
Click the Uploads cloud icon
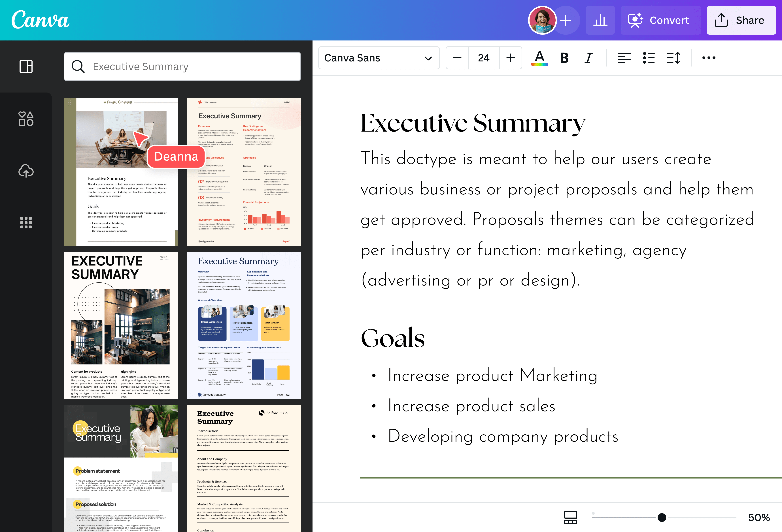coord(26,171)
